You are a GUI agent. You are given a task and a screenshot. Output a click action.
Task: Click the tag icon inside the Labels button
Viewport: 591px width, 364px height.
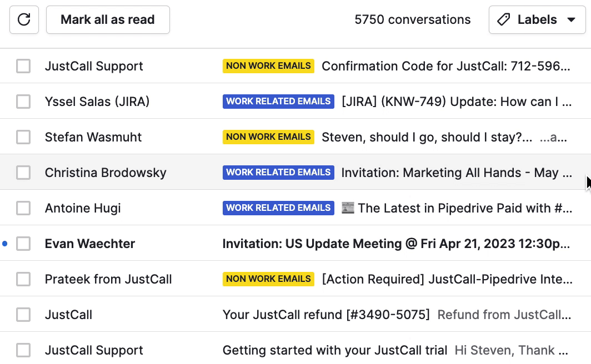(x=503, y=19)
